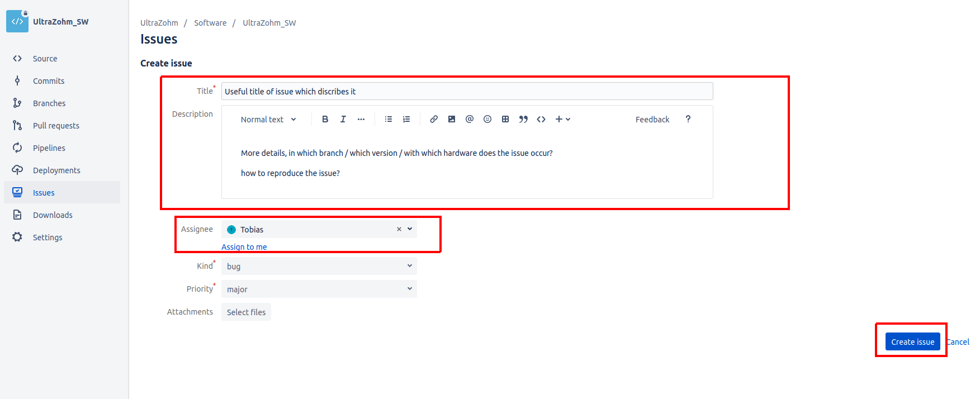Go to Pipelines in the sidebar
980x399 pixels.
coord(49,148)
